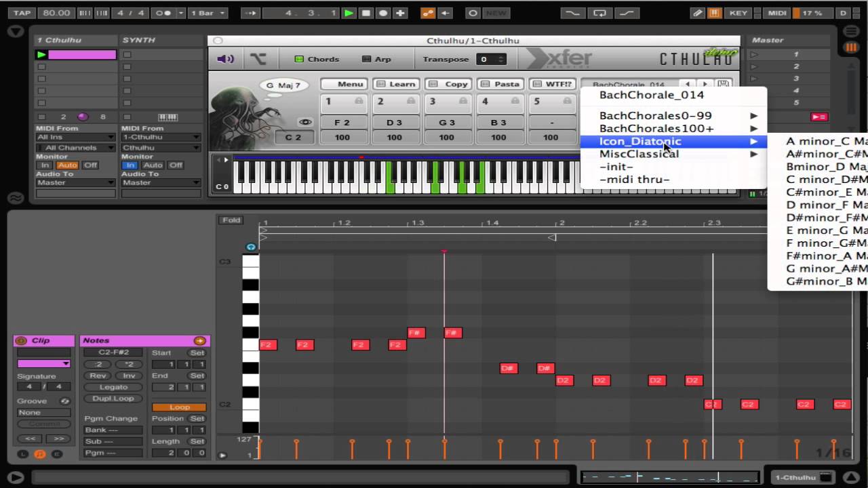Screen dimensions: 868x488
Task: Stop the transport playback
Action: (x=366, y=13)
